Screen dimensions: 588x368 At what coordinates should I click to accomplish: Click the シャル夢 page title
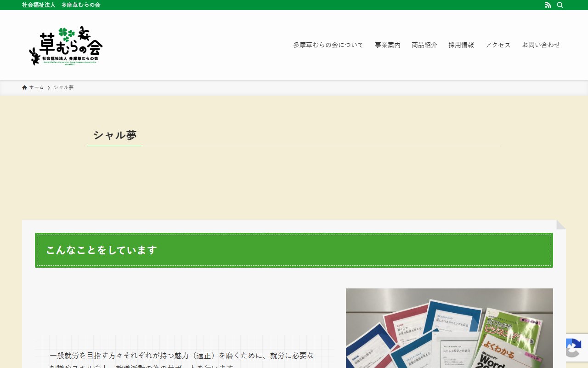click(x=115, y=135)
